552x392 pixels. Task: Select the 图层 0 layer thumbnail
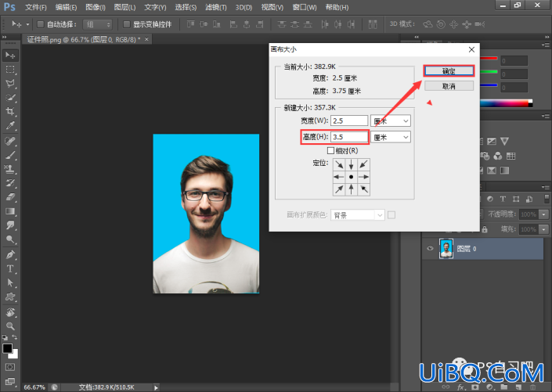446,249
